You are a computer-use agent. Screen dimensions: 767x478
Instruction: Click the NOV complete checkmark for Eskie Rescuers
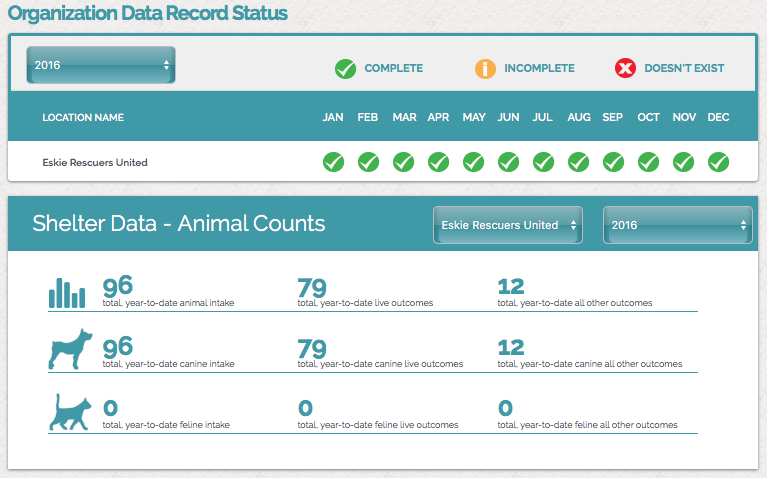683,162
